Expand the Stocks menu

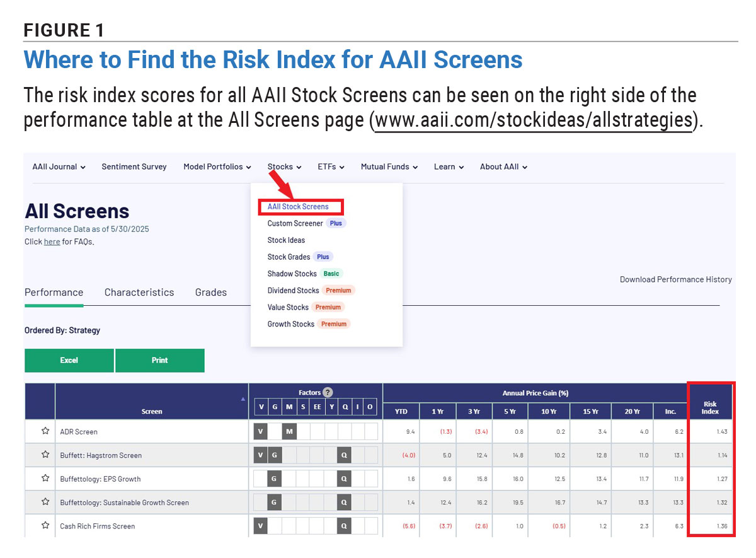(284, 166)
